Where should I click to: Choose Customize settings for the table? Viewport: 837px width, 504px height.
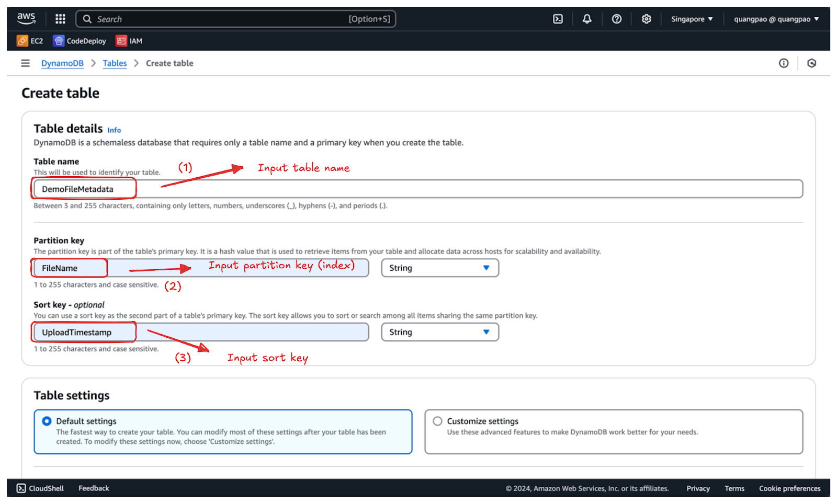[482, 421]
